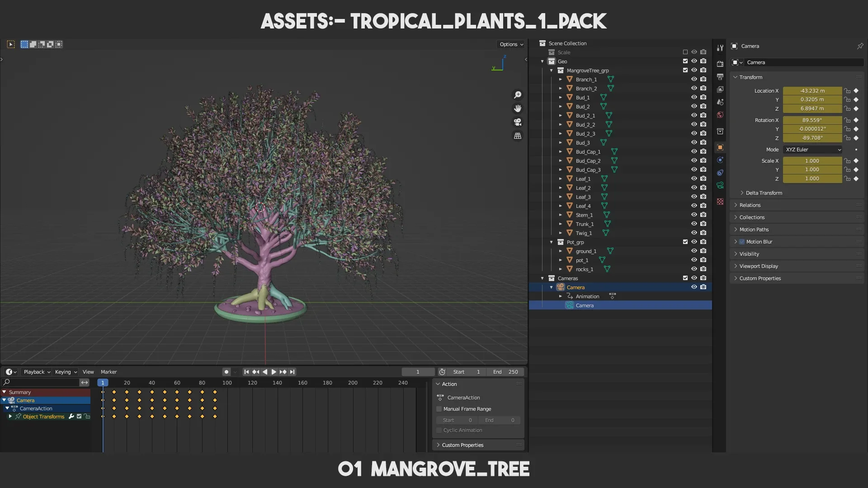
Task: Select the Twig_1 object in outliner
Action: pos(584,233)
